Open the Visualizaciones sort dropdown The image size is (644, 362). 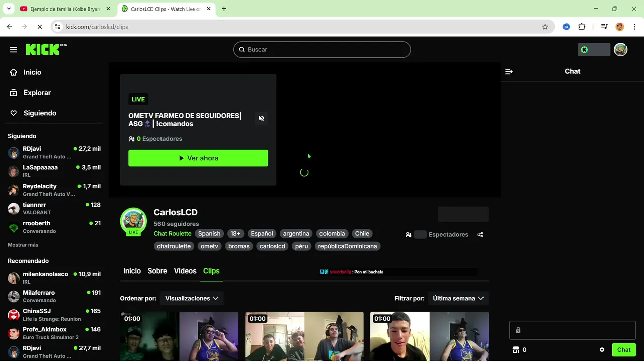(x=192, y=298)
